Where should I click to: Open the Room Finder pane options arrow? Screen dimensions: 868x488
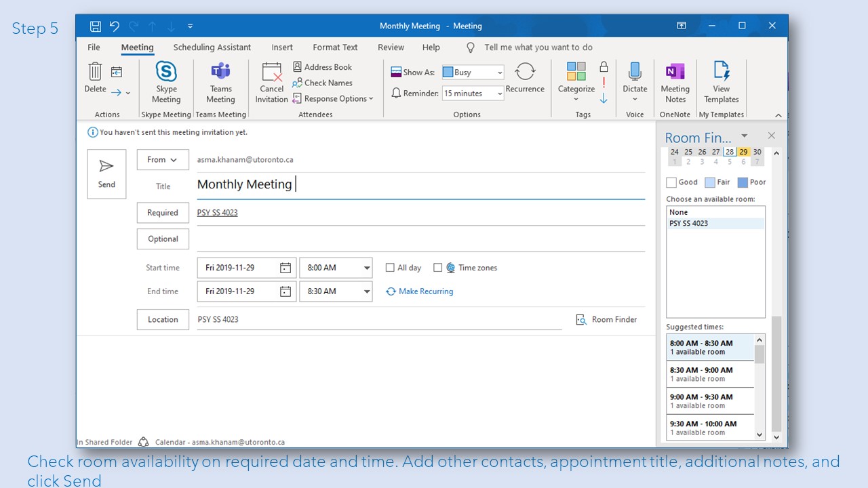[x=744, y=136]
